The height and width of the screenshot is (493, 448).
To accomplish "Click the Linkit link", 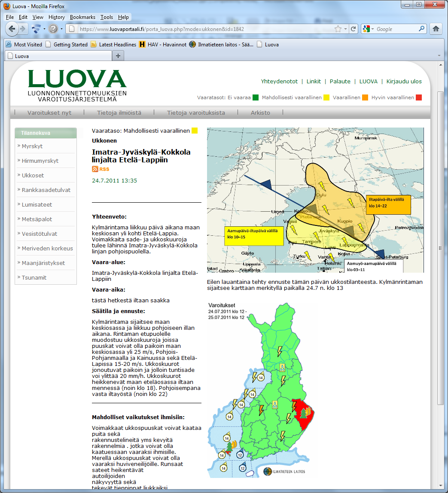I will point(314,81).
